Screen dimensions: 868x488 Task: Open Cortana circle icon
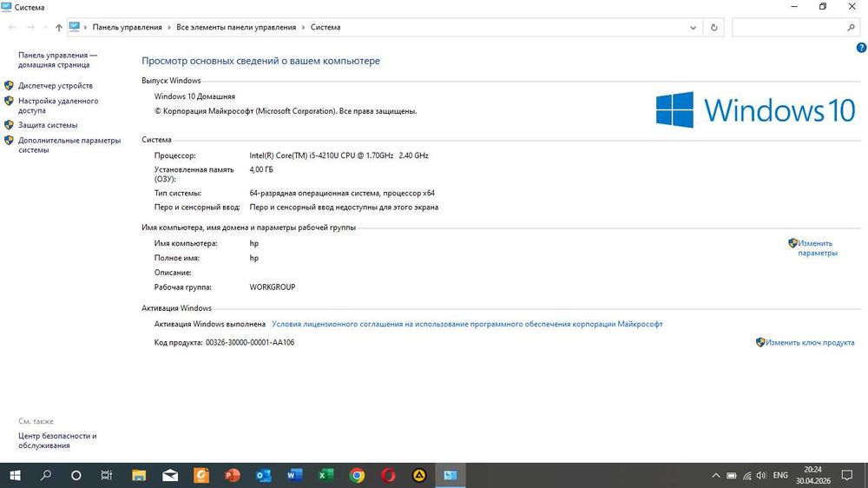tap(76, 475)
